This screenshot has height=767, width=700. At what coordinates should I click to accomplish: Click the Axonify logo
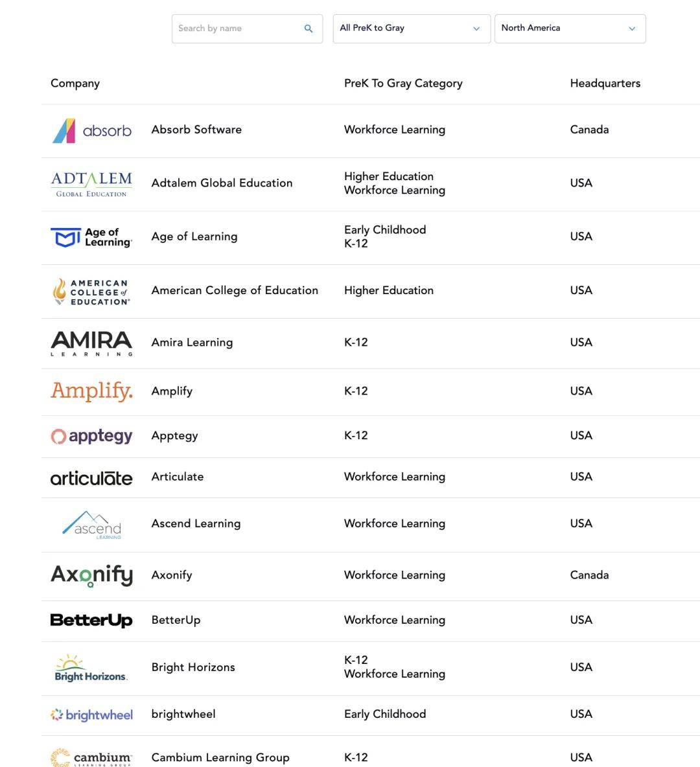point(91,575)
